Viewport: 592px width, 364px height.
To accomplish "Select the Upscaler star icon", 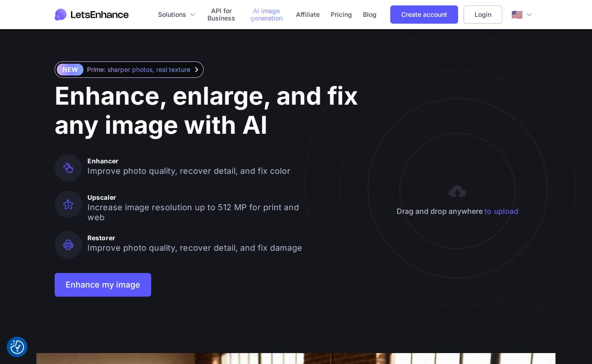I will [68, 204].
